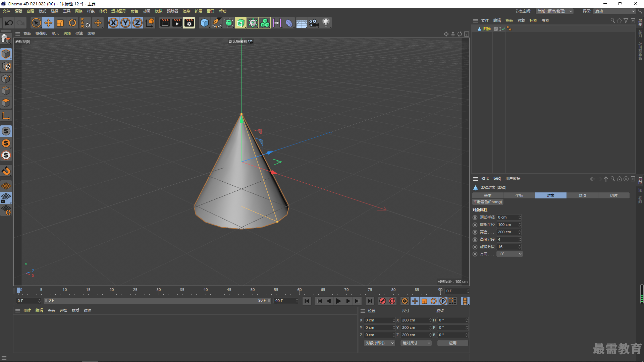Viewport: 644px width, 362px height.
Task: Switch to Texture mode
Action: pyautogui.click(x=6, y=66)
